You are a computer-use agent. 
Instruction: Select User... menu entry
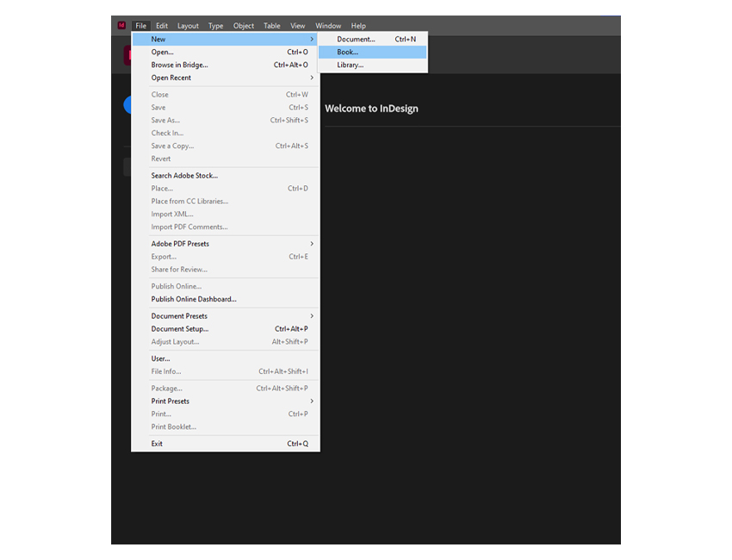[226, 358]
